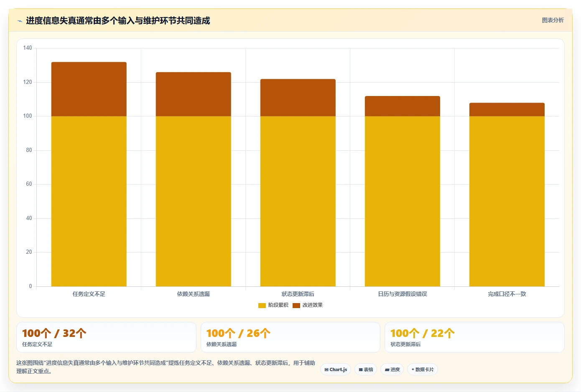Click the lightning icon beside the card title

(x=20, y=21)
